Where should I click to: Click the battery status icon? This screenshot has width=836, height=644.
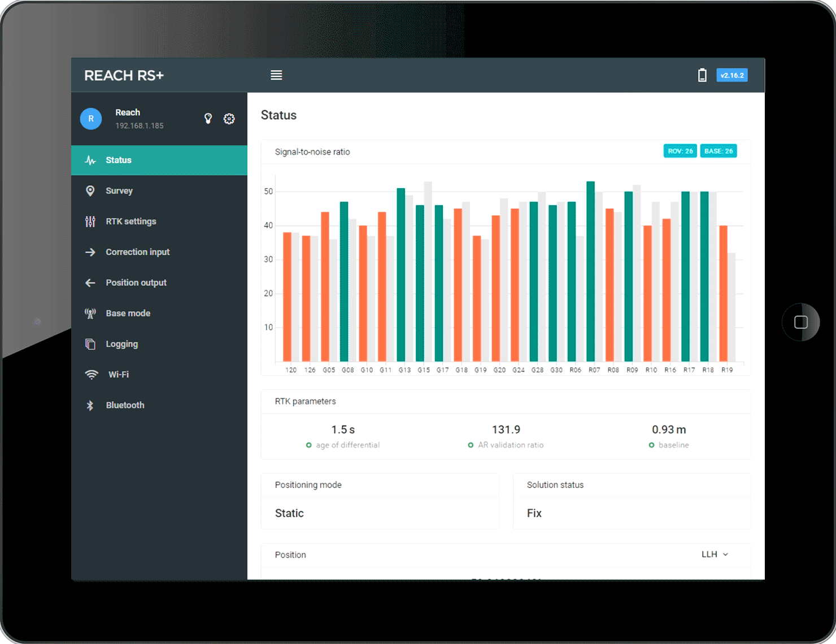pyautogui.click(x=702, y=75)
